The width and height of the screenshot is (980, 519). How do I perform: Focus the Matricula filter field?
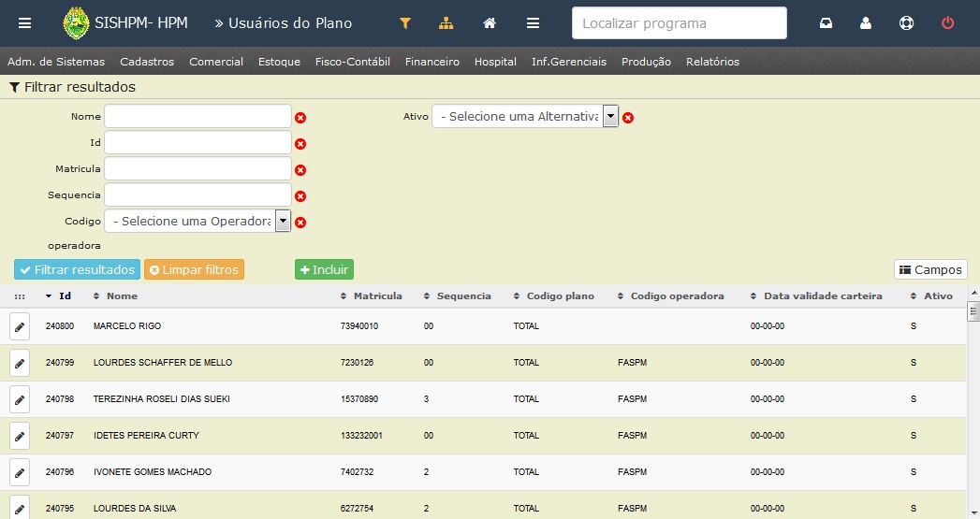coord(197,168)
